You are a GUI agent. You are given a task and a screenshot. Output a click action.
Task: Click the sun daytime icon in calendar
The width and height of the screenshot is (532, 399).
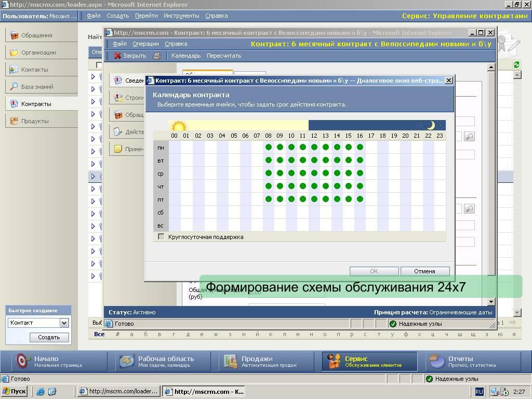[179, 126]
